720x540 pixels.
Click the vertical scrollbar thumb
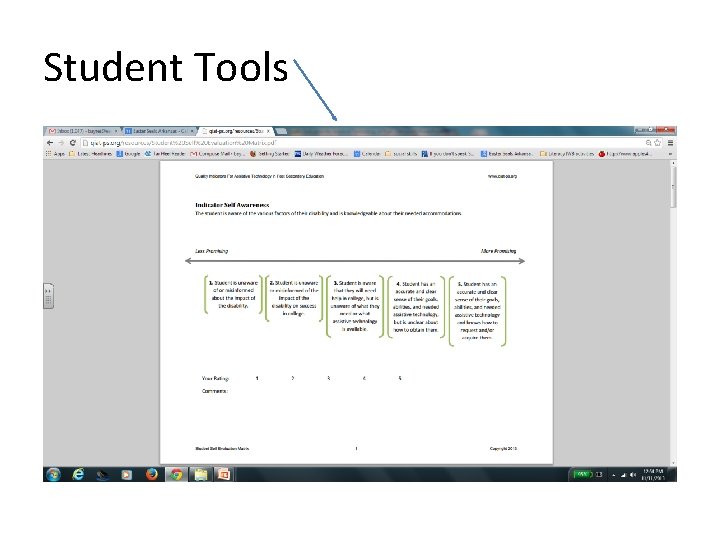point(673,187)
